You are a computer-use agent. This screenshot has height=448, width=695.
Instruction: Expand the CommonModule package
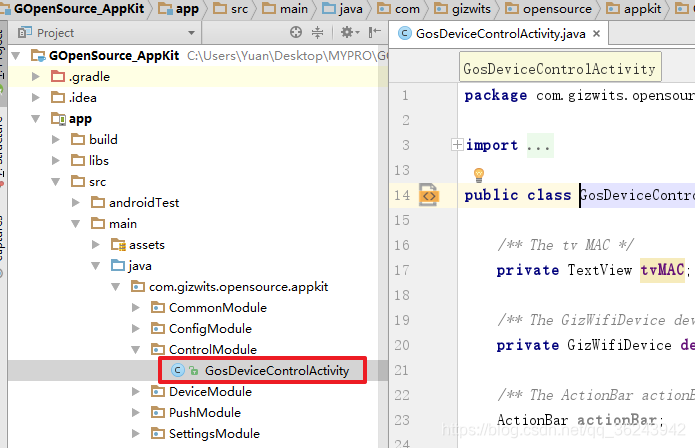pos(136,308)
